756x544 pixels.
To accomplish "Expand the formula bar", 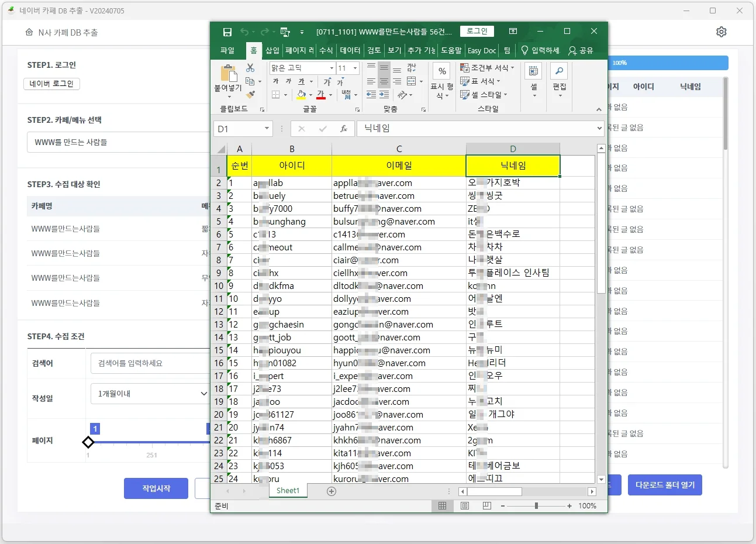I will click(x=599, y=129).
